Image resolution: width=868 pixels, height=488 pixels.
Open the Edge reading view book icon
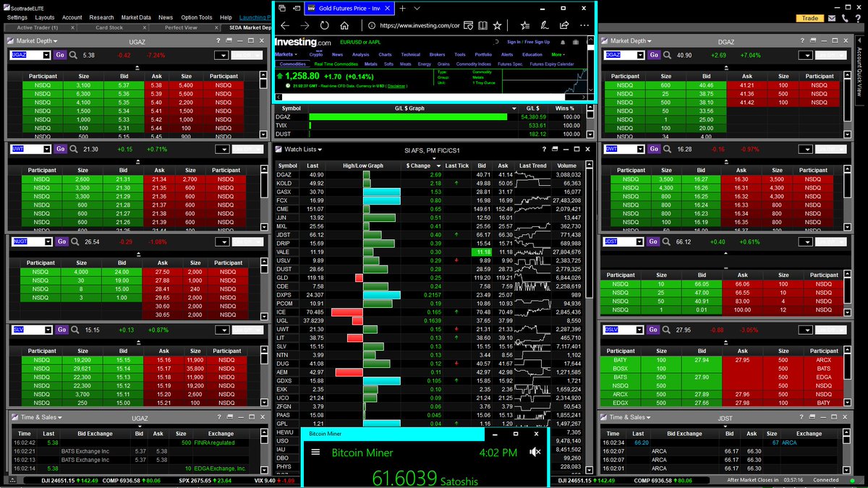click(482, 25)
